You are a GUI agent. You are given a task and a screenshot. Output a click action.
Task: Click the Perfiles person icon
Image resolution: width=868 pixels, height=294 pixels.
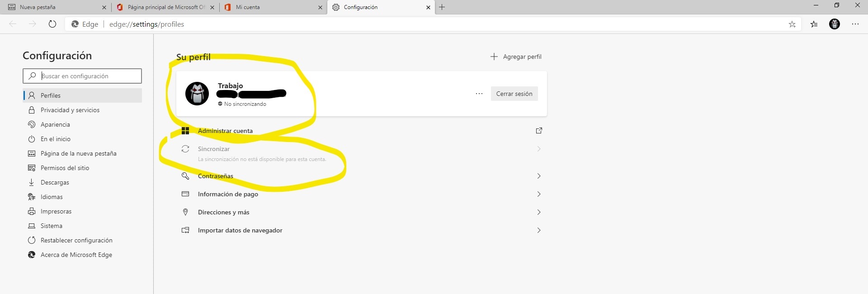click(x=32, y=95)
